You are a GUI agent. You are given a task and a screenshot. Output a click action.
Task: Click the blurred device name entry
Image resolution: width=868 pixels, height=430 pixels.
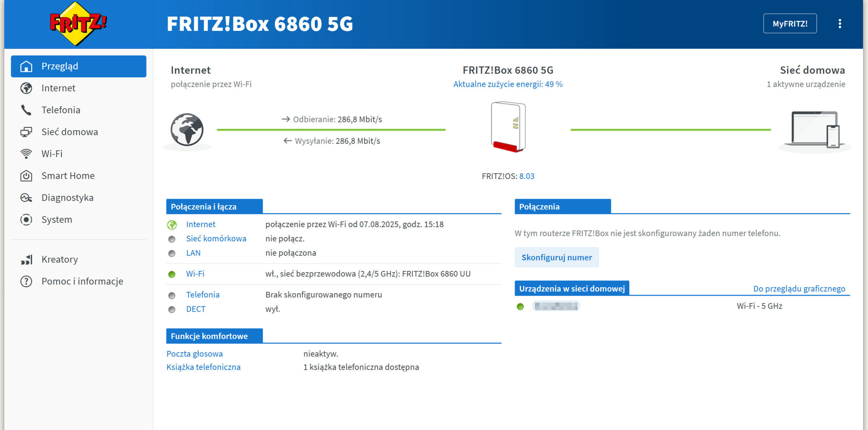tap(556, 306)
